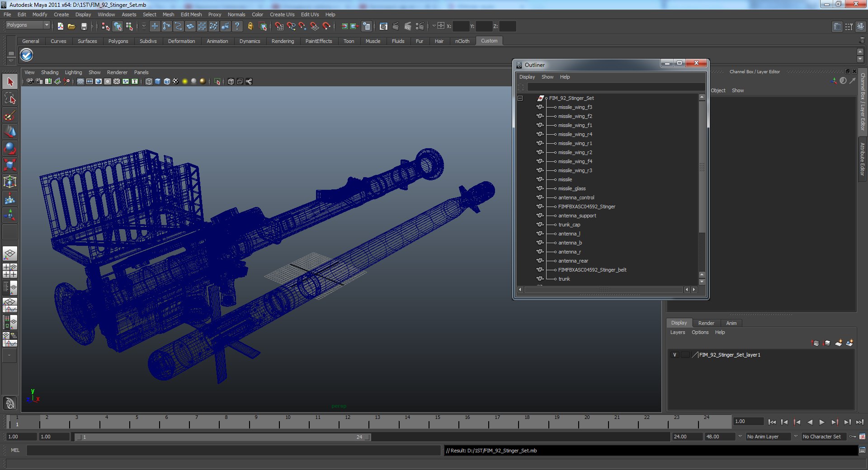Image resolution: width=868 pixels, height=470 pixels.
Task: Switch to the Render layer tab
Action: 706,323
